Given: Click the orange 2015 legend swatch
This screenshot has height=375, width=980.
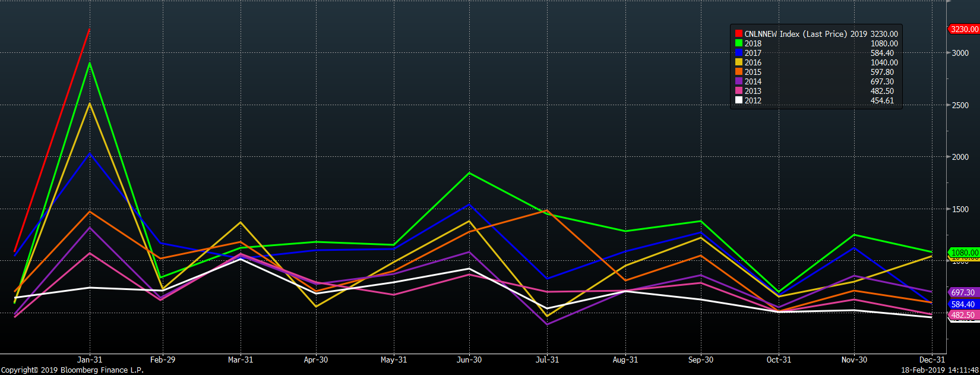Looking at the screenshot, I should [739, 72].
